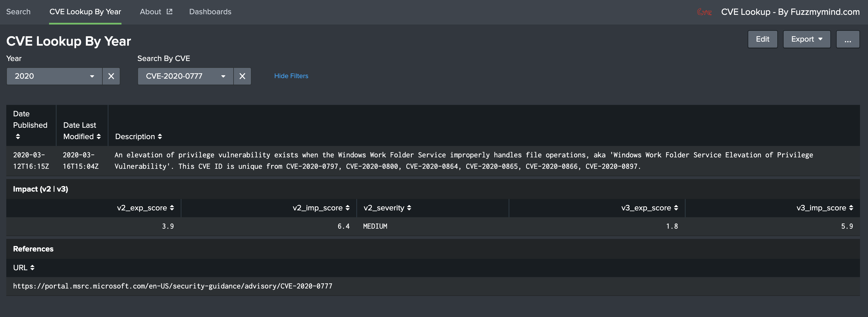This screenshot has width=868, height=317.
Task: Sort the Description column
Action: (x=160, y=137)
